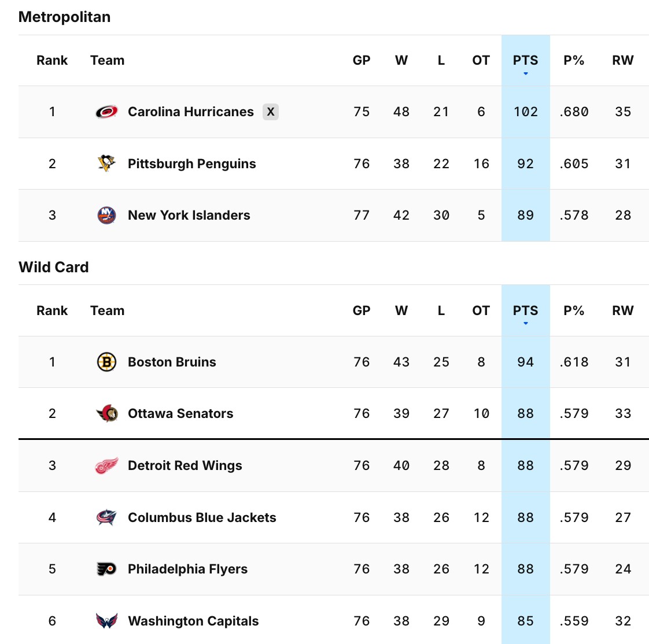Click the Carolina Hurricanes logo
This screenshot has height=644, width=649.
[105, 112]
